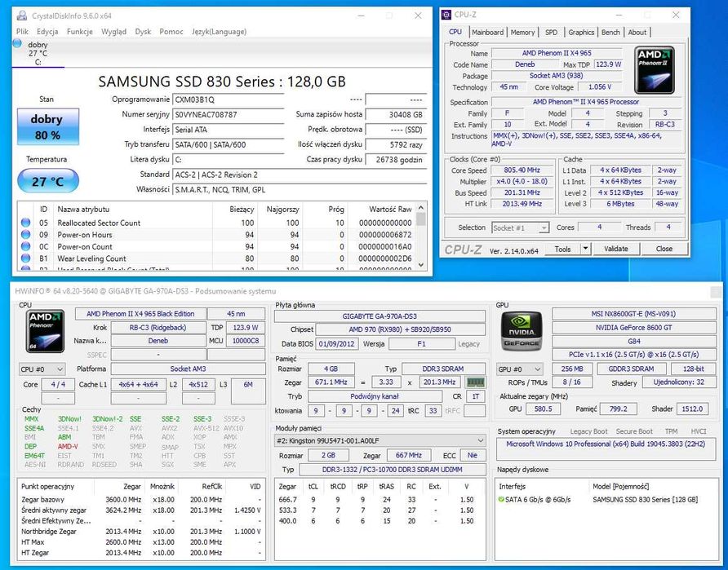
Task: Click the Czas pracy dysku value 26738 godzin
Action: click(396, 160)
